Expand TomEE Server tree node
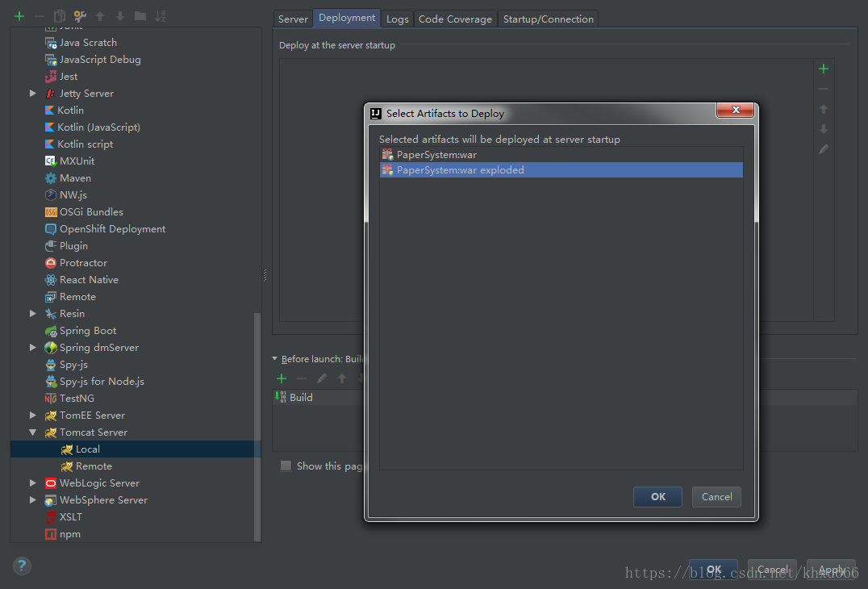Viewport: 868px width, 589px height. coord(32,416)
